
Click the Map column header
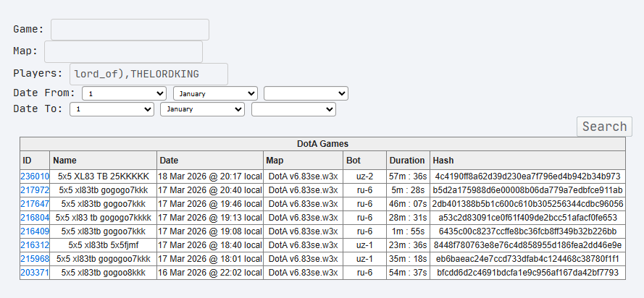point(303,161)
